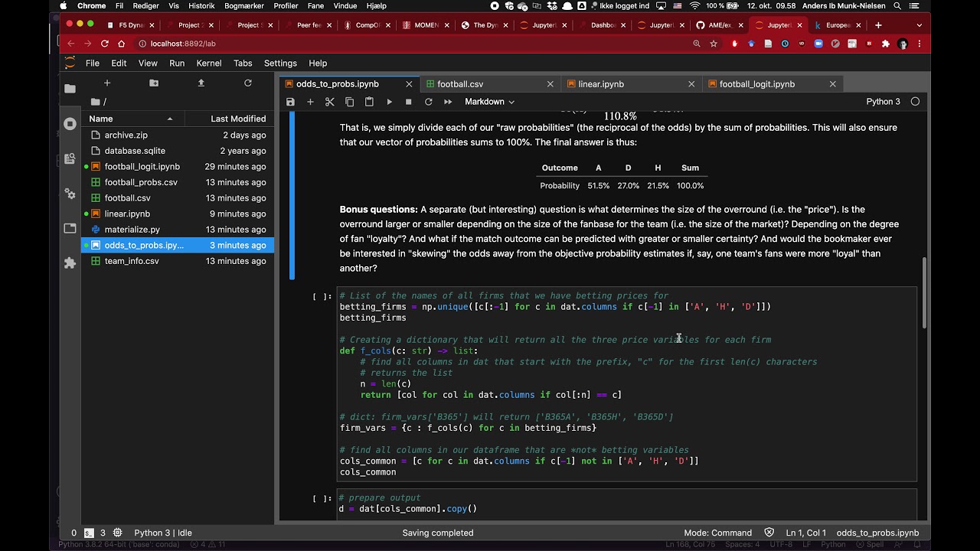The width and height of the screenshot is (980, 551).
Task: Cut selected cells with the scissors icon
Action: click(x=330, y=102)
